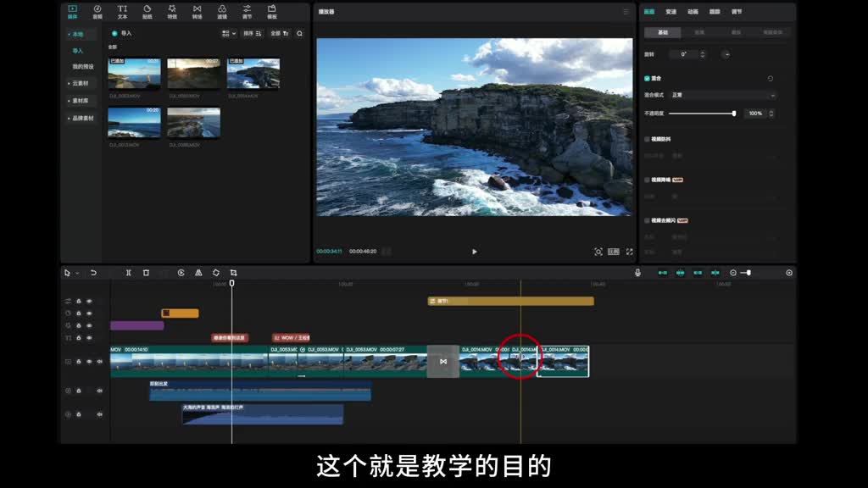
Task: Click the split clip tool in timeline toolbar
Action: point(128,273)
